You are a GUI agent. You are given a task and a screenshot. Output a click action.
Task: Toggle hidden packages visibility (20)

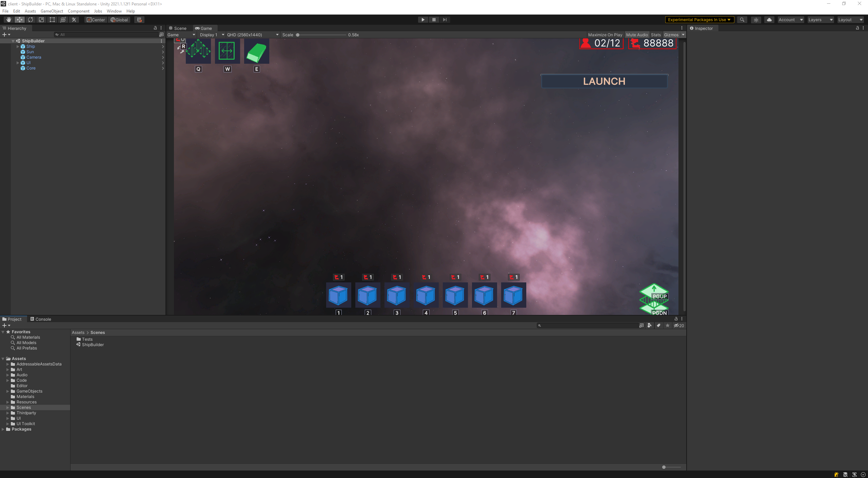(679, 325)
